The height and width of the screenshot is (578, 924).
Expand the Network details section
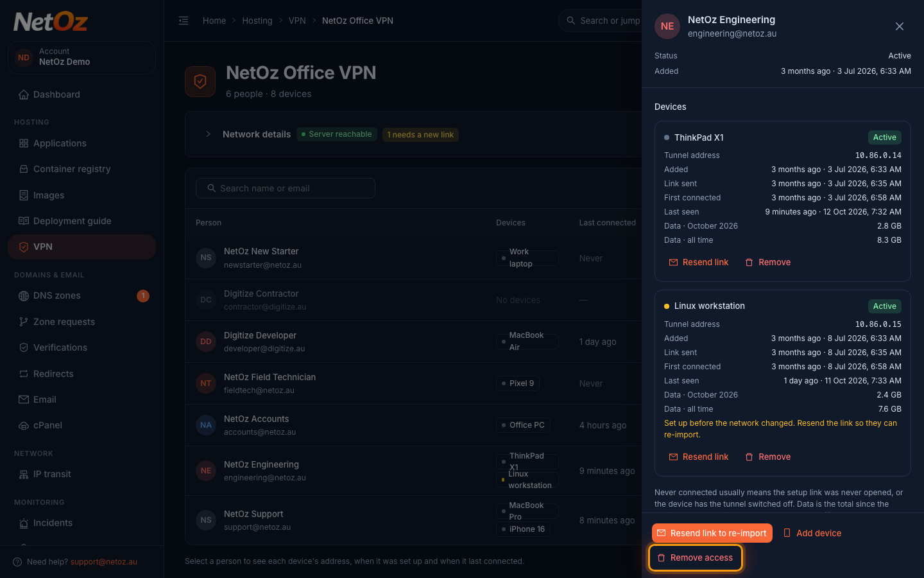208,134
